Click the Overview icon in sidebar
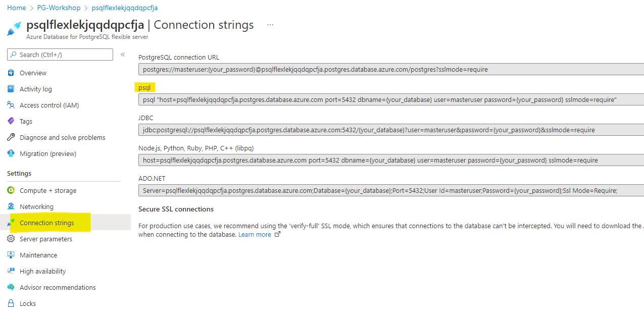 pyautogui.click(x=11, y=73)
